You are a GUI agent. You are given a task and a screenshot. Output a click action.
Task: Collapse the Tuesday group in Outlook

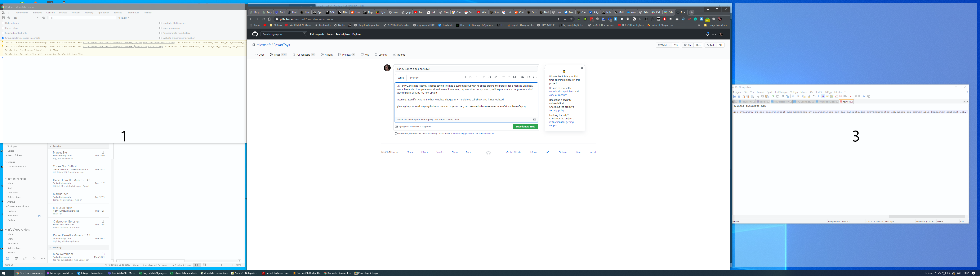[x=50, y=146]
